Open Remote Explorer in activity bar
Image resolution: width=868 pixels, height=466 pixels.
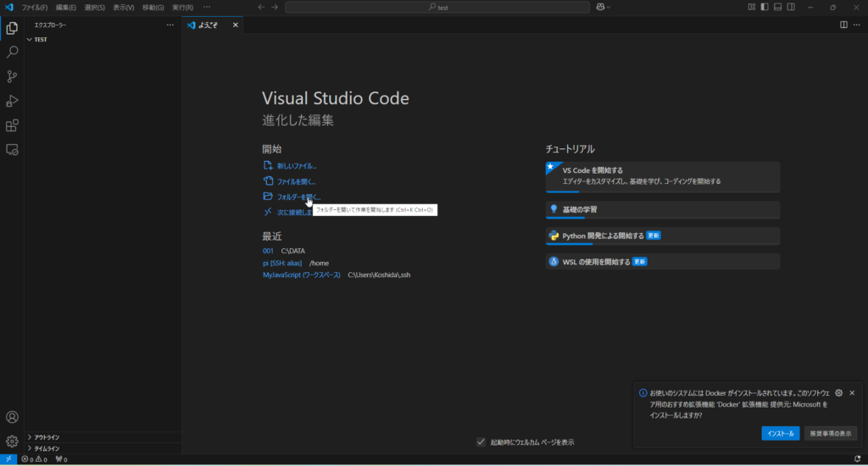click(12, 150)
